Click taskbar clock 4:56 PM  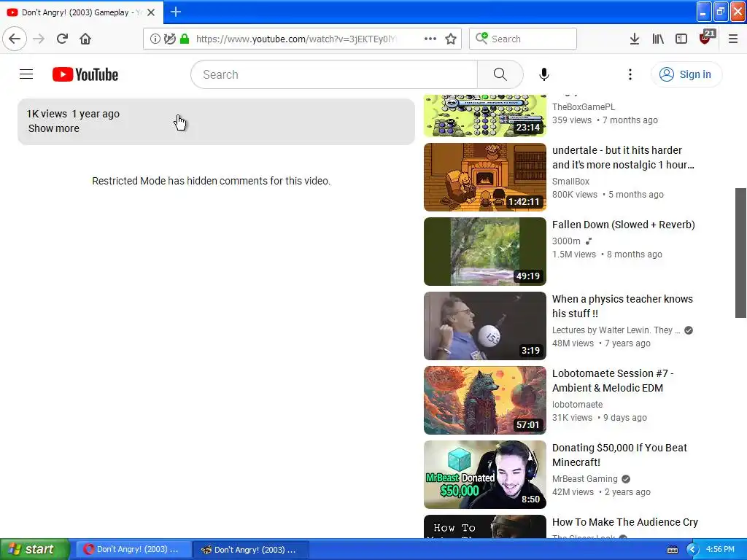[x=720, y=550]
